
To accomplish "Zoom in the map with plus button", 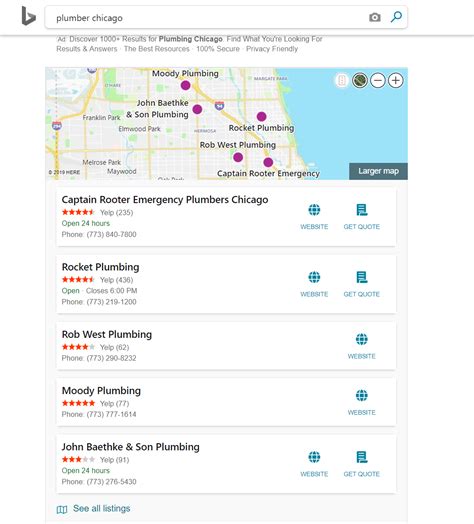I will [396, 81].
